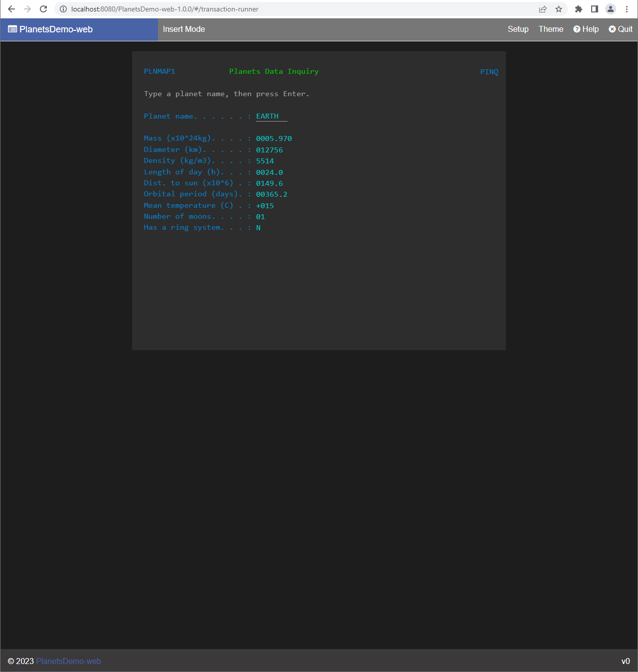Click the PlanetsDemo-web footer link

[68, 661]
